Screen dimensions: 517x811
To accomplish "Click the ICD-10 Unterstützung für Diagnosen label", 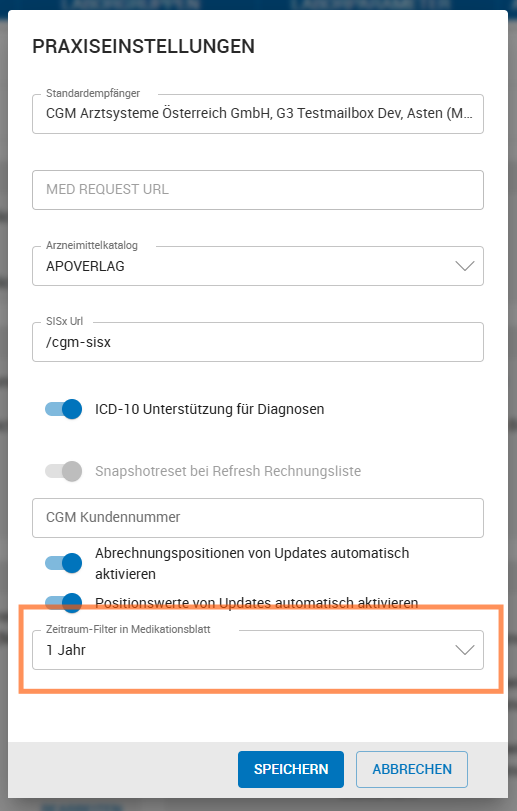I will (209, 409).
